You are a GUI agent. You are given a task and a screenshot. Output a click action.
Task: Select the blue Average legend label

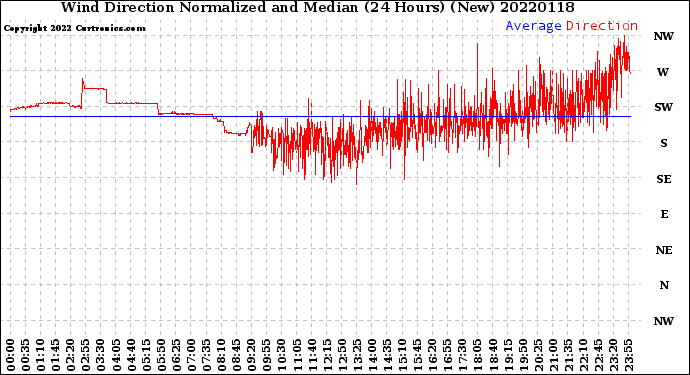pos(533,26)
